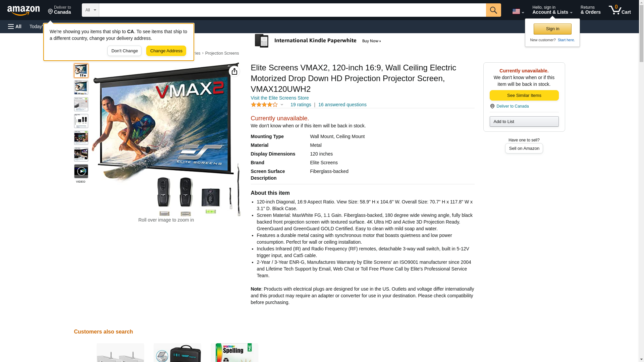Expand Account & Lists menu

click(x=552, y=10)
